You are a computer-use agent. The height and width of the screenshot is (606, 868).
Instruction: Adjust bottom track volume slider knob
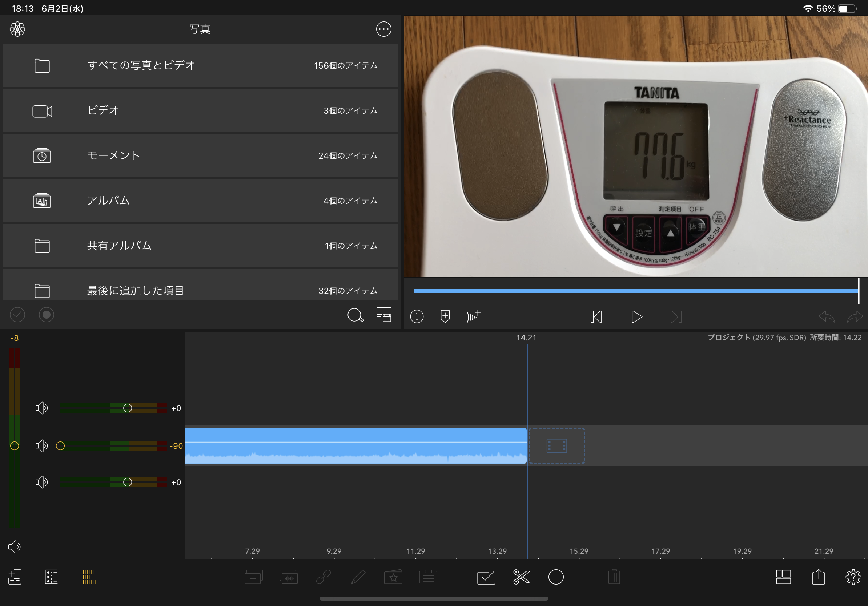point(128,482)
